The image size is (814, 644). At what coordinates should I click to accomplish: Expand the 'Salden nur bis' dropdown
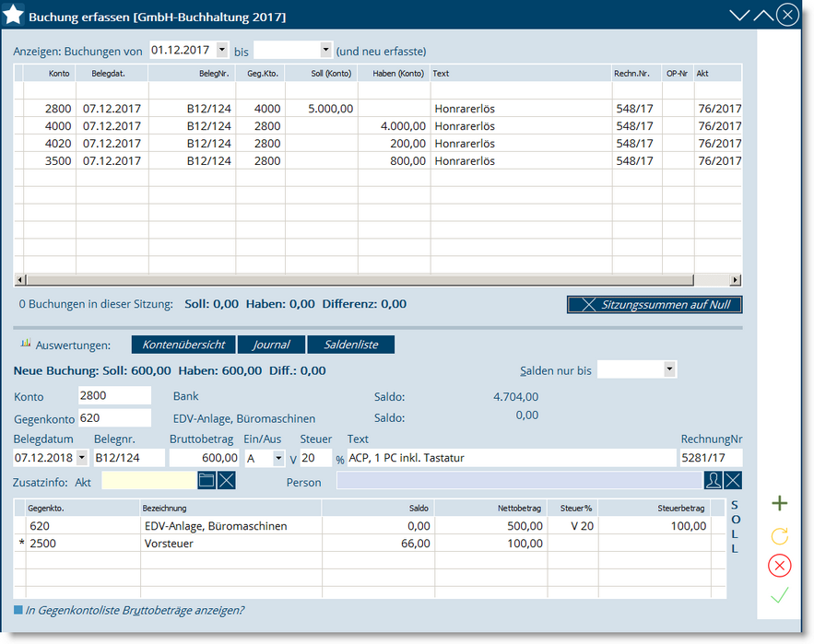[x=669, y=369]
